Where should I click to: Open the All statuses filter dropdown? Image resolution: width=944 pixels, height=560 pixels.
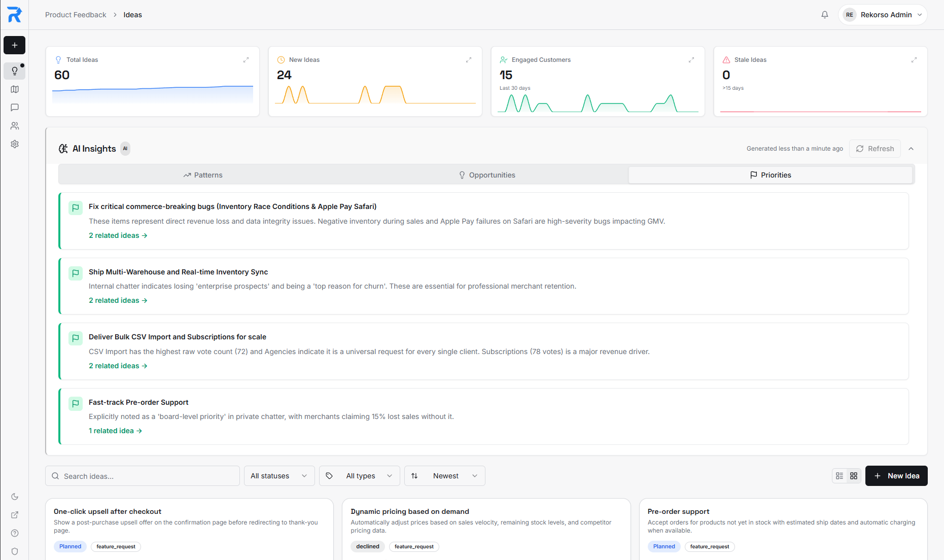pos(279,476)
